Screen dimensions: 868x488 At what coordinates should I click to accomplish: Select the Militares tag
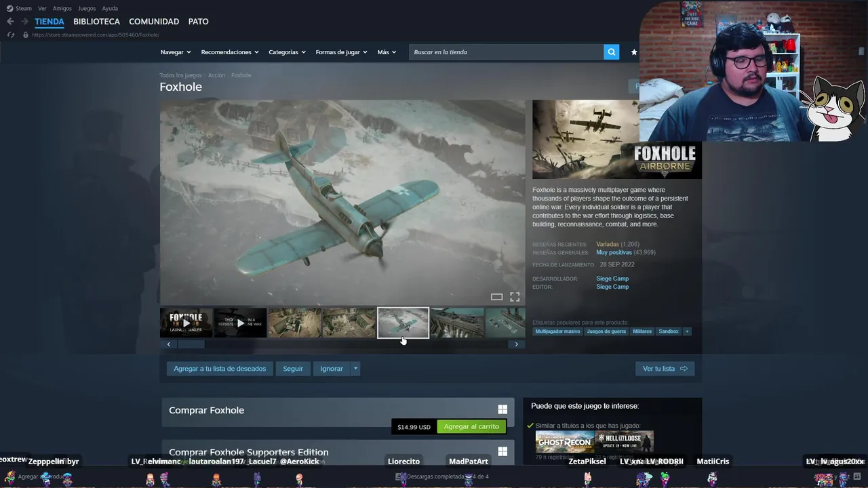(642, 331)
